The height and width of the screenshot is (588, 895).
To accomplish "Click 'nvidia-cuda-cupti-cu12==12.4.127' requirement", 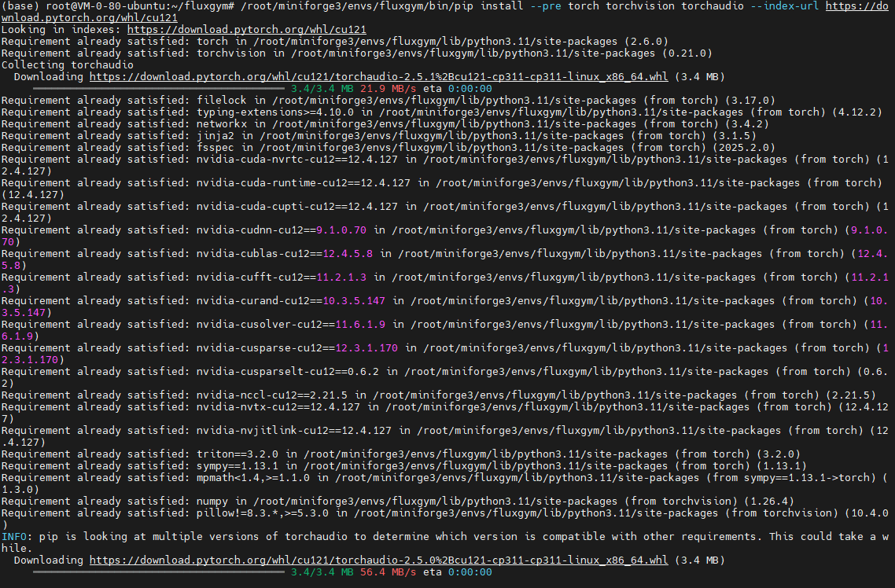I will click(297, 207).
